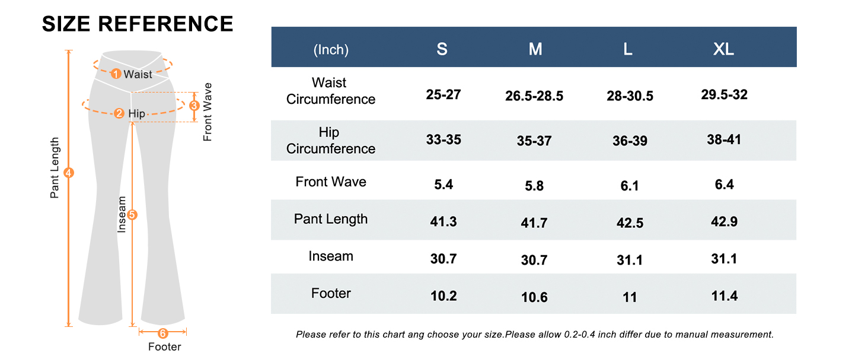Click the Hip Circumference row label
The height and width of the screenshot is (356, 868).
pyautogui.click(x=331, y=141)
